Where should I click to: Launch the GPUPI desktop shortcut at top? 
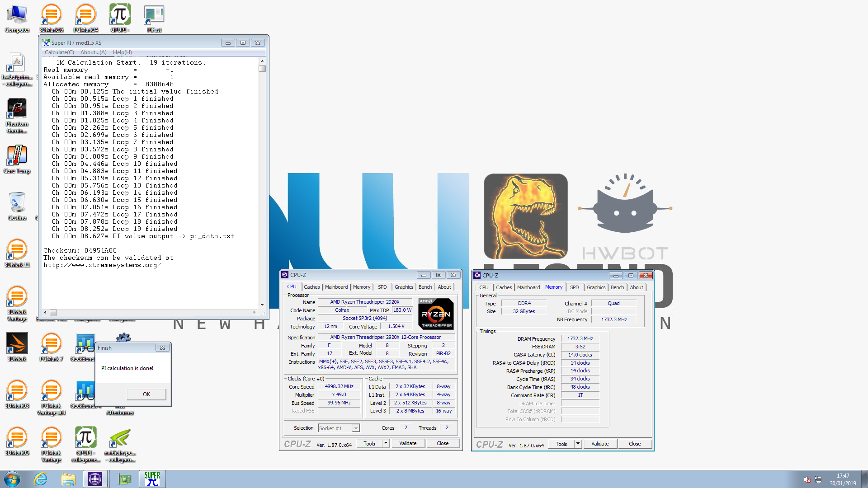click(x=120, y=19)
